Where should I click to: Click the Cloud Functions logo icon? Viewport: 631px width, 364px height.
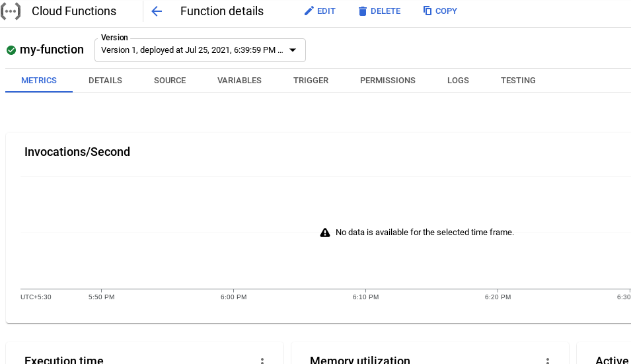(10, 11)
